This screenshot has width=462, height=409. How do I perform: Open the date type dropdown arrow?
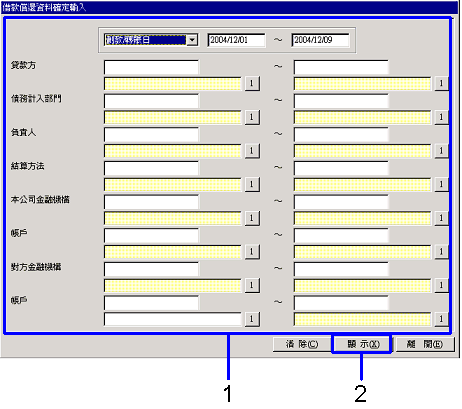click(192, 40)
